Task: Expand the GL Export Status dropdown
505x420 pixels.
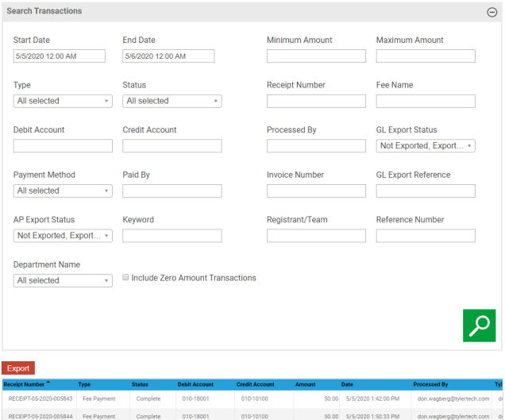Action: point(425,146)
